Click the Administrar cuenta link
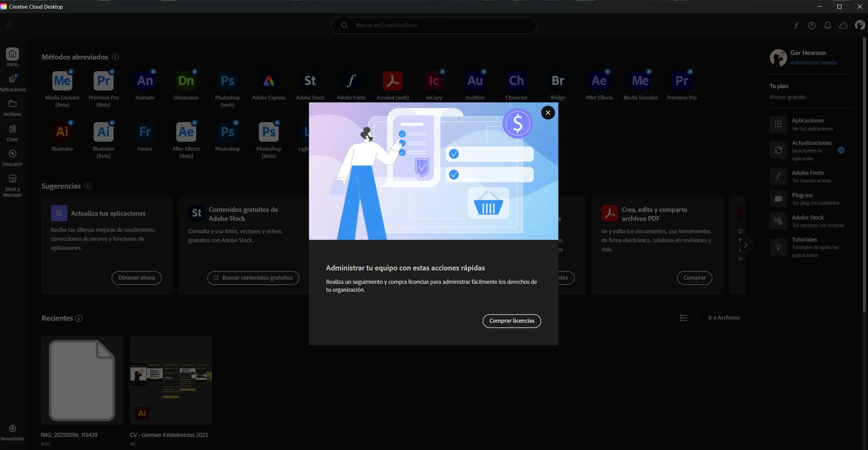 pyautogui.click(x=813, y=63)
